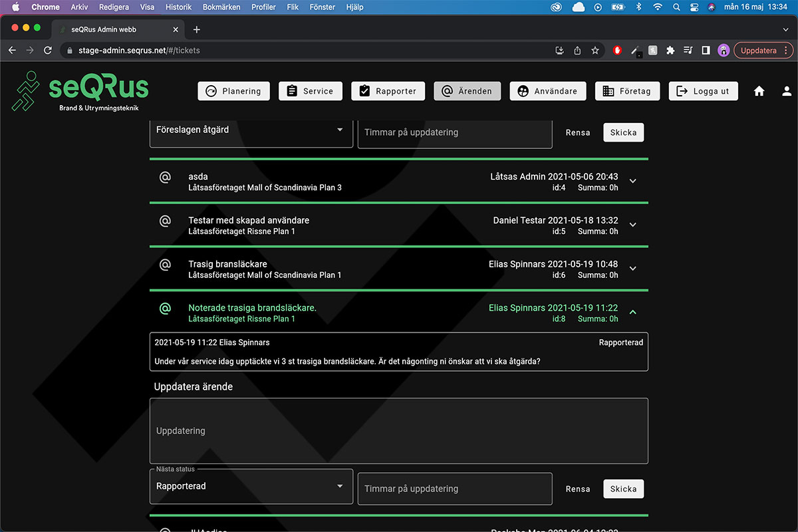Collapse the Noterade trasiga brandsläckare ticket
The height and width of the screenshot is (532, 798).
click(x=632, y=312)
